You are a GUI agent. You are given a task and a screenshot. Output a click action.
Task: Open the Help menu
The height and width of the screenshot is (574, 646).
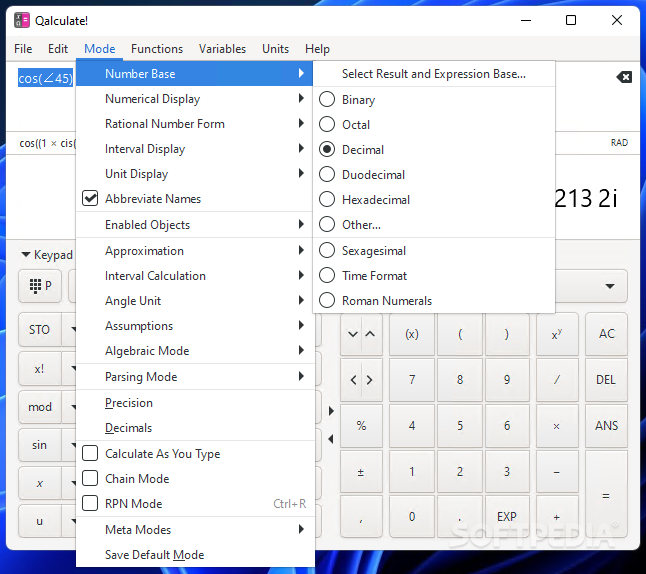click(x=317, y=49)
